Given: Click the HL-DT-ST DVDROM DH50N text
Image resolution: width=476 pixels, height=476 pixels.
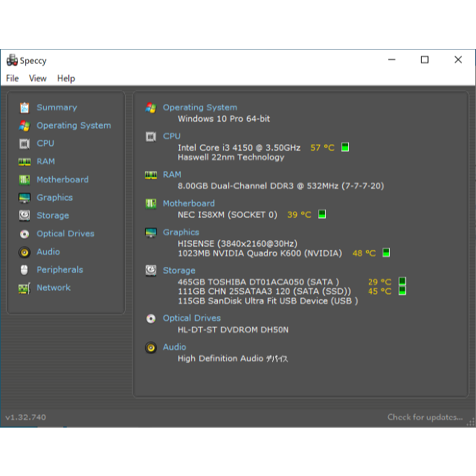Looking at the screenshot, I should point(233,329).
